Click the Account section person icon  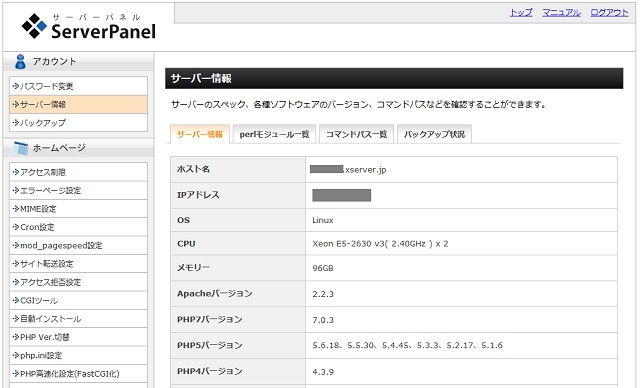click(x=20, y=62)
